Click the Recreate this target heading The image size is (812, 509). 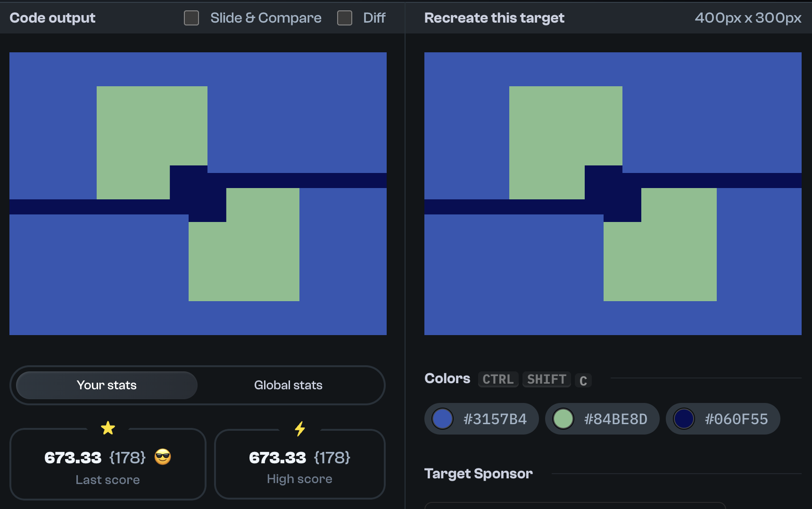[x=494, y=18]
